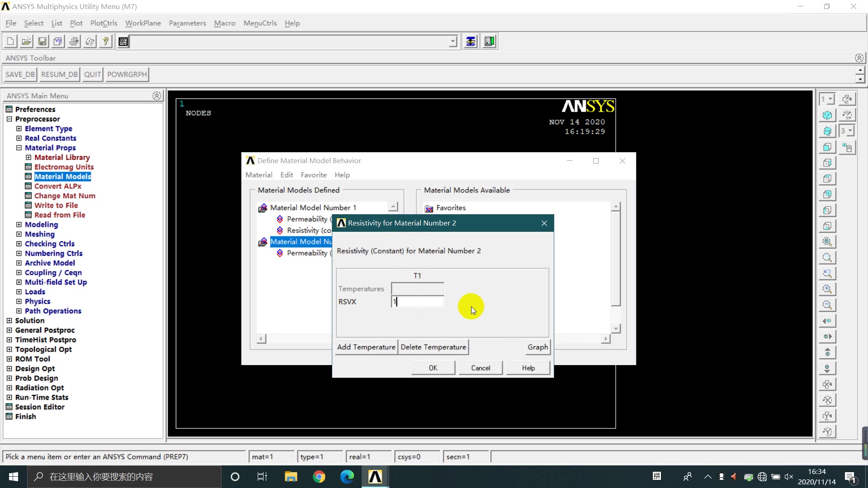Open the Macro menu
Image resolution: width=868 pixels, height=488 pixels.
225,23
